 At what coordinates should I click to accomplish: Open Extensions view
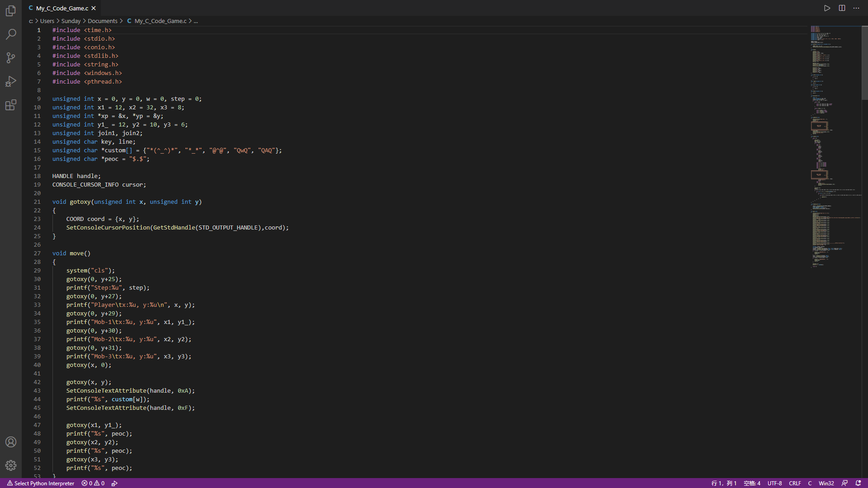tap(11, 105)
